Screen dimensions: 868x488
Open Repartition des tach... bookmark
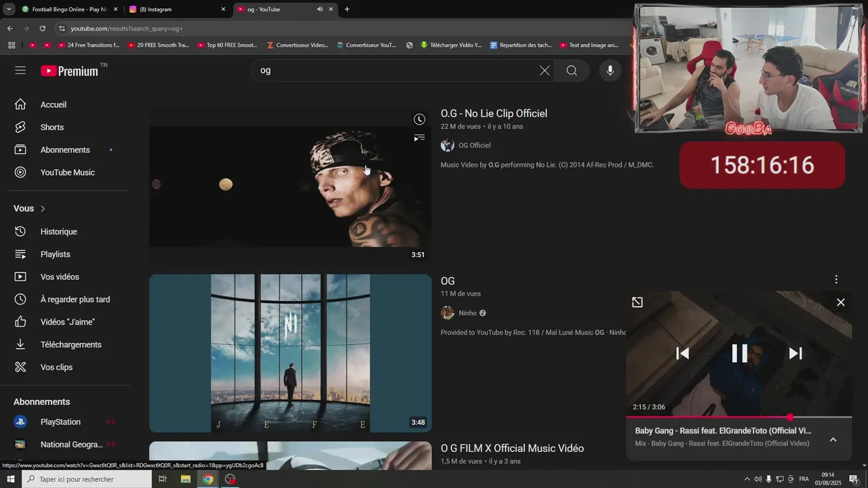(x=520, y=45)
